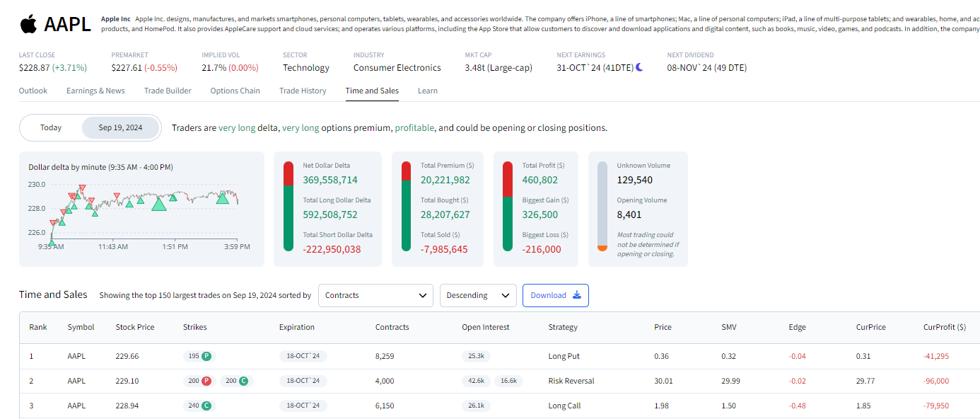Open the Descending order dropdown
This screenshot has height=419, width=980.
(478, 295)
